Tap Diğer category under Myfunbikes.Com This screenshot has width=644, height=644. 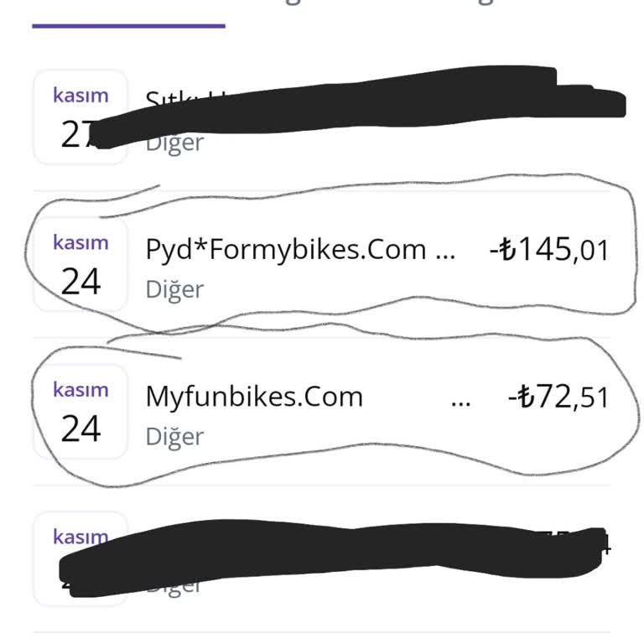174,436
